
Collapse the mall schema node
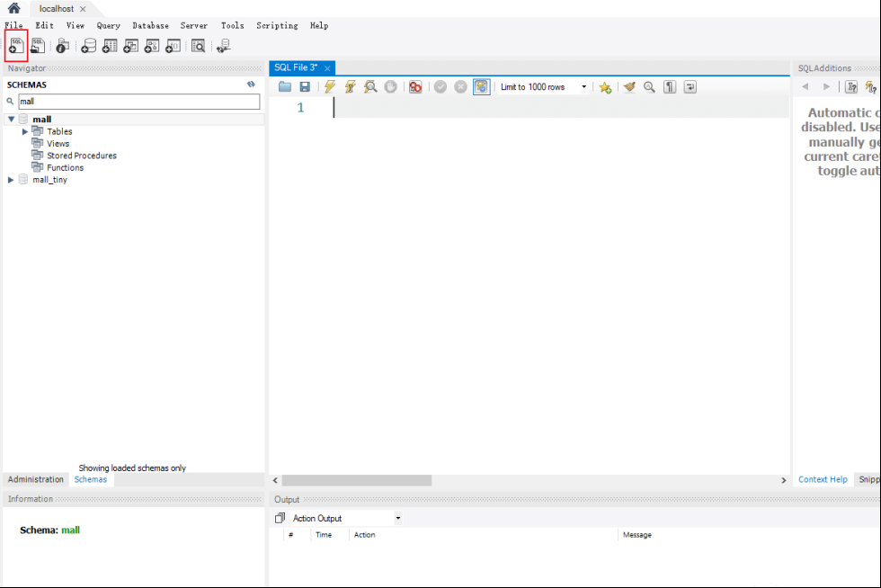click(11, 120)
